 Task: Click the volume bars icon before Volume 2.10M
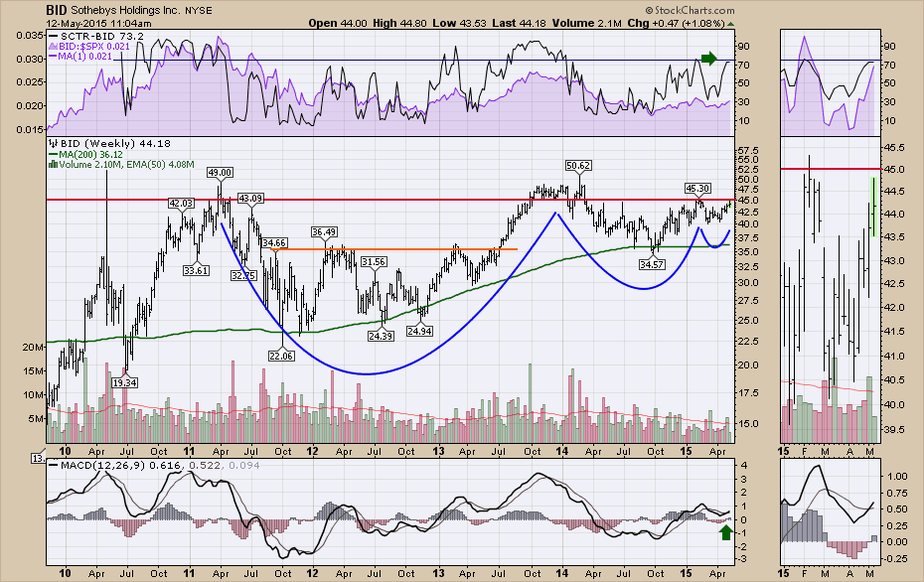pyautogui.click(x=53, y=164)
